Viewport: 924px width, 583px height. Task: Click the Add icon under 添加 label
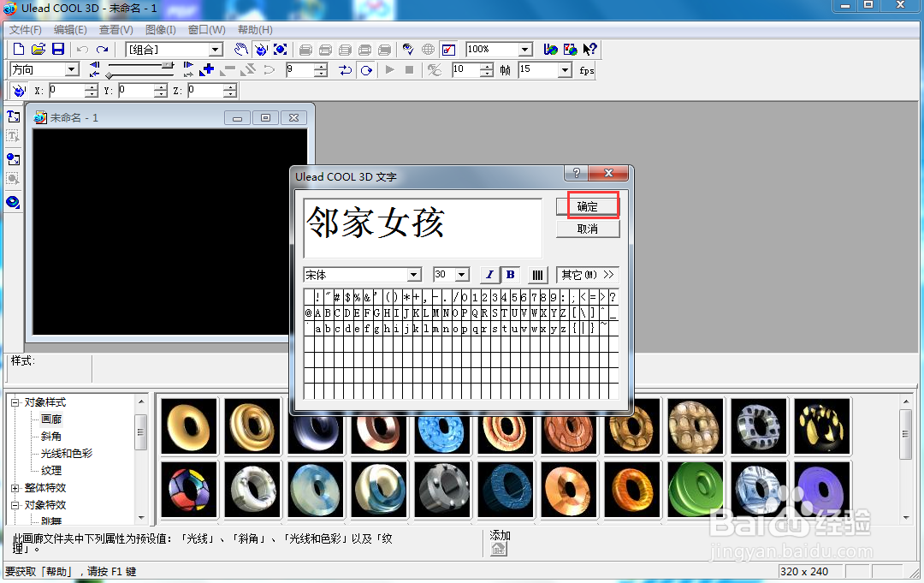click(x=499, y=550)
